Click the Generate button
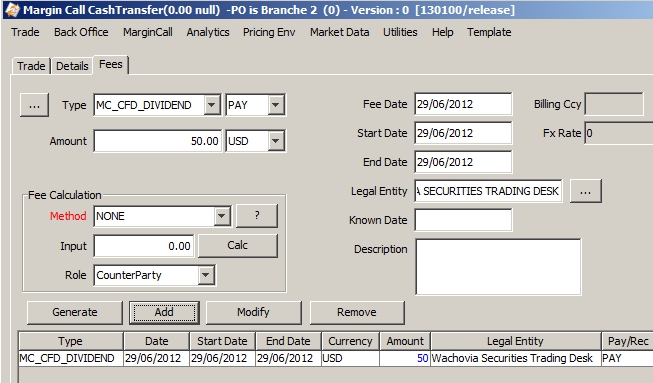This screenshot has width=653, height=383. tap(75, 313)
